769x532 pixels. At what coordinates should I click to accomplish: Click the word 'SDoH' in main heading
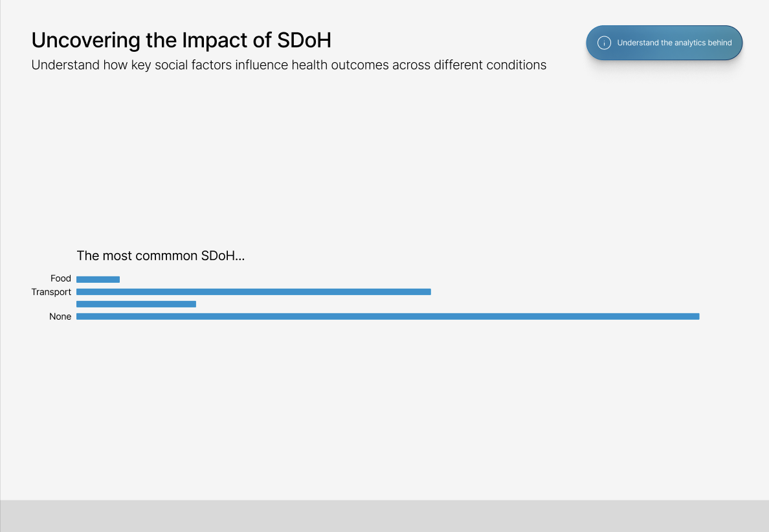(x=304, y=40)
